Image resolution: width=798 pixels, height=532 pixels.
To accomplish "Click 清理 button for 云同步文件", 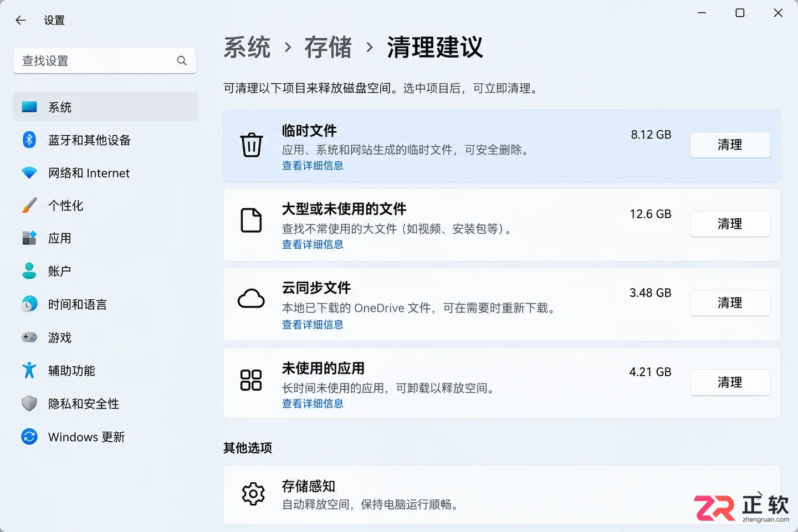I will [x=730, y=303].
